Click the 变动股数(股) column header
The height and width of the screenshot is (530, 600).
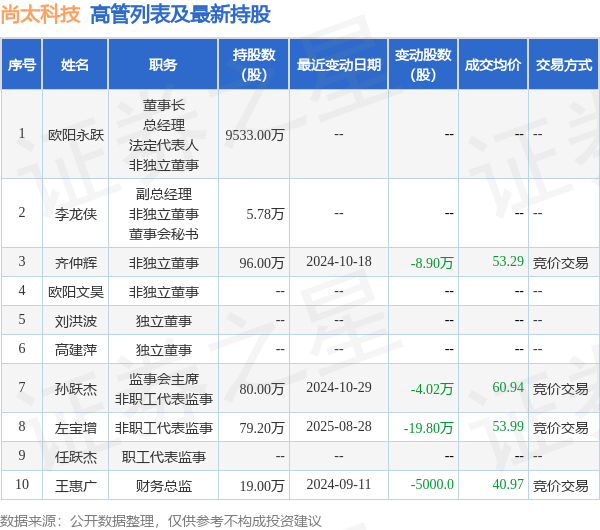pyautogui.click(x=423, y=65)
